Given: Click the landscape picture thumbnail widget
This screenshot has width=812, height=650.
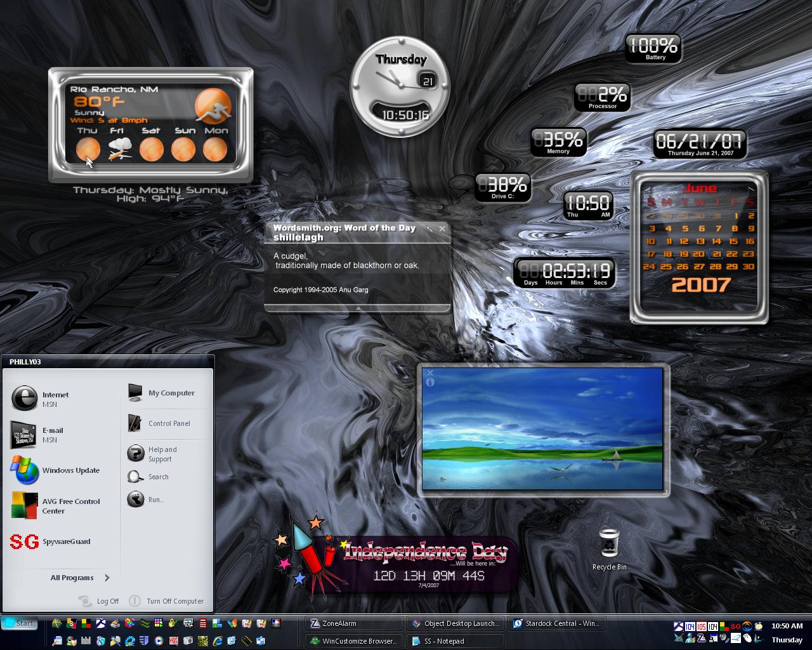Looking at the screenshot, I should 543,430.
